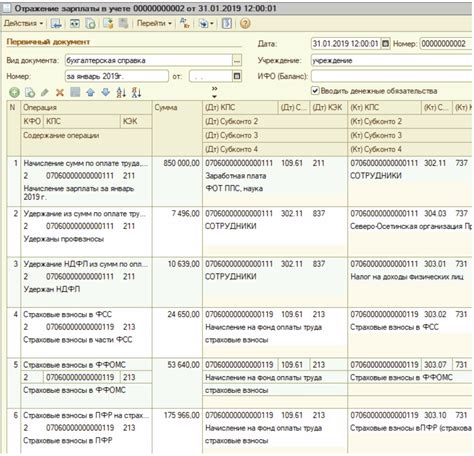
Task: Click the grey square finish-editing icon
Action: pos(75,92)
